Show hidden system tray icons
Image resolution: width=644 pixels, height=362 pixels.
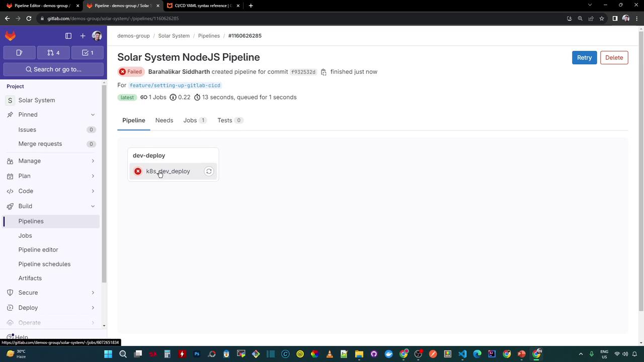(581, 354)
